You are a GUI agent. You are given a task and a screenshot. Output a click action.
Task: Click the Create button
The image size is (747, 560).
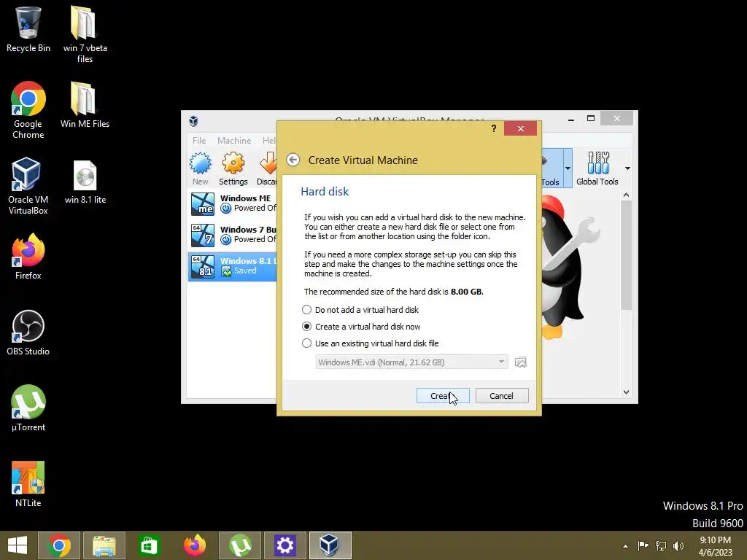tap(443, 396)
